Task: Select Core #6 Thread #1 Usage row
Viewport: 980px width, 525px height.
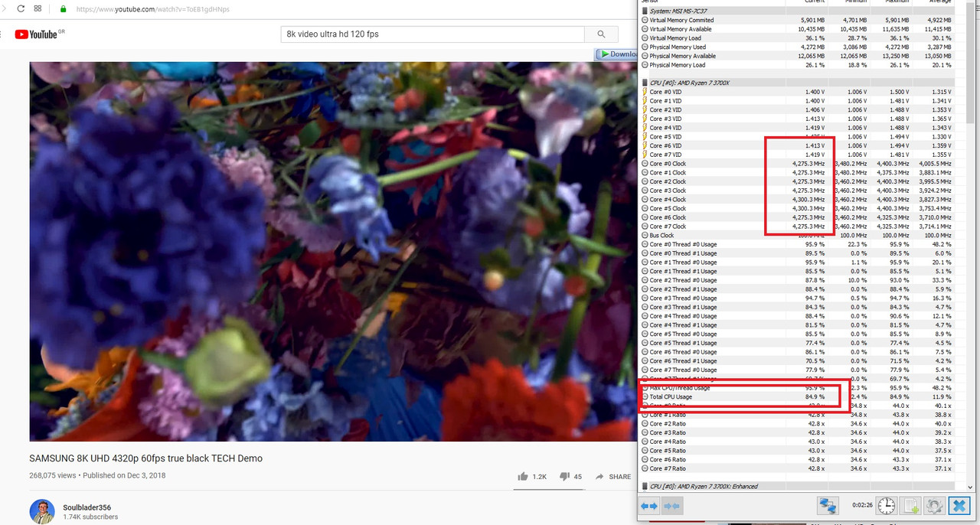Action: pos(797,361)
